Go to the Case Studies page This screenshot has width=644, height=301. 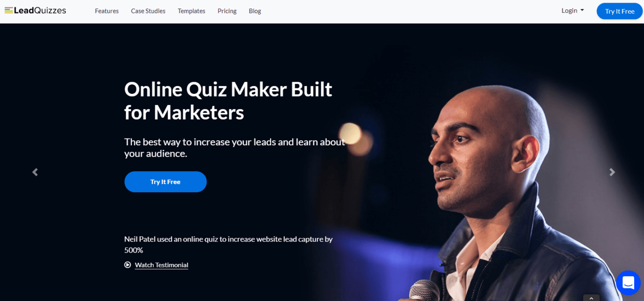pyautogui.click(x=148, y=11)
